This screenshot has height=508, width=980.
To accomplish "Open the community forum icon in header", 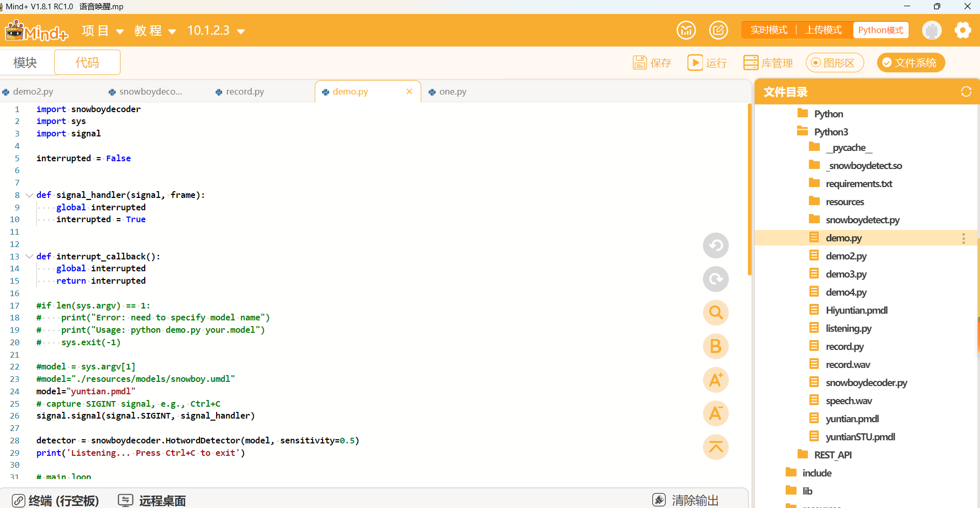I will pyautogui.click(x=686, y=30).
